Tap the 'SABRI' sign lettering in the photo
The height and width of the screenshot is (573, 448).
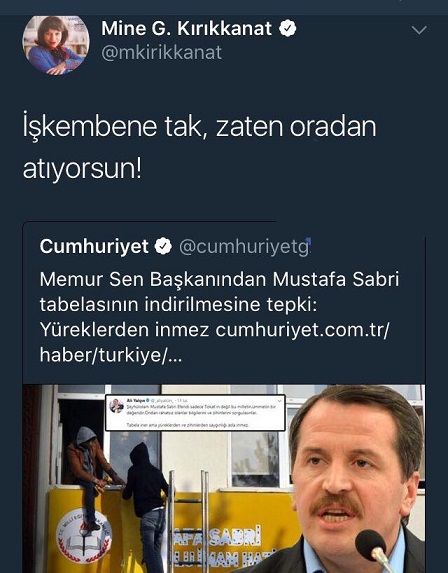coord(236,535)
